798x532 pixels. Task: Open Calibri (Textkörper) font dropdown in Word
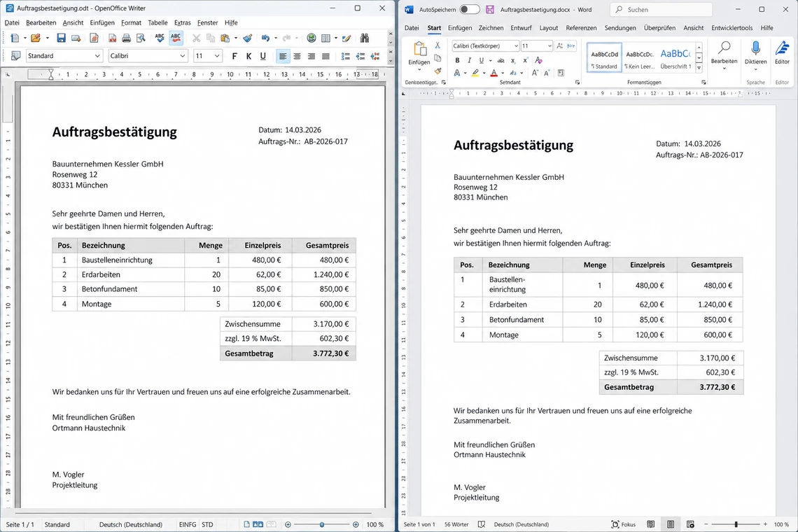(515, 45)
